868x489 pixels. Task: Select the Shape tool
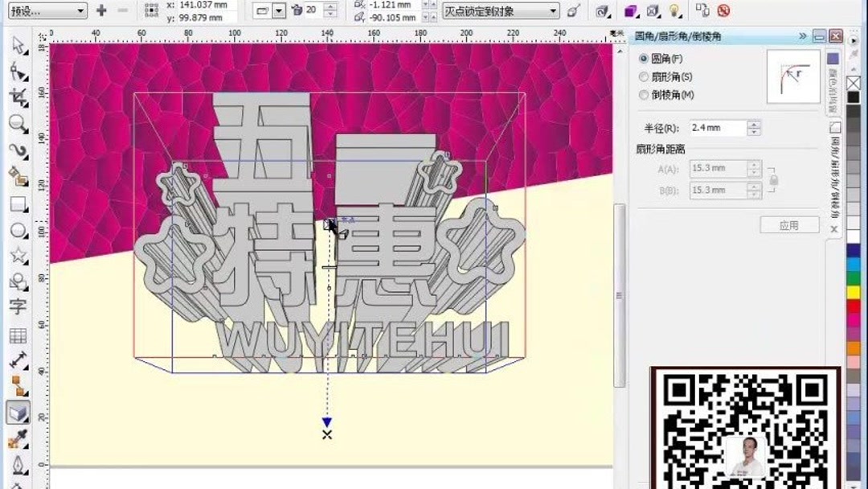18,71
